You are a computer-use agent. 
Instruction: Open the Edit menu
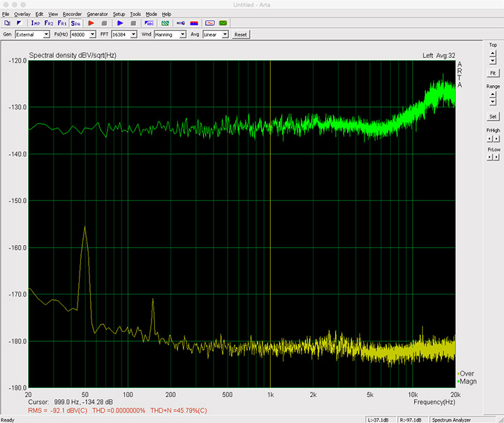point(39,14)
